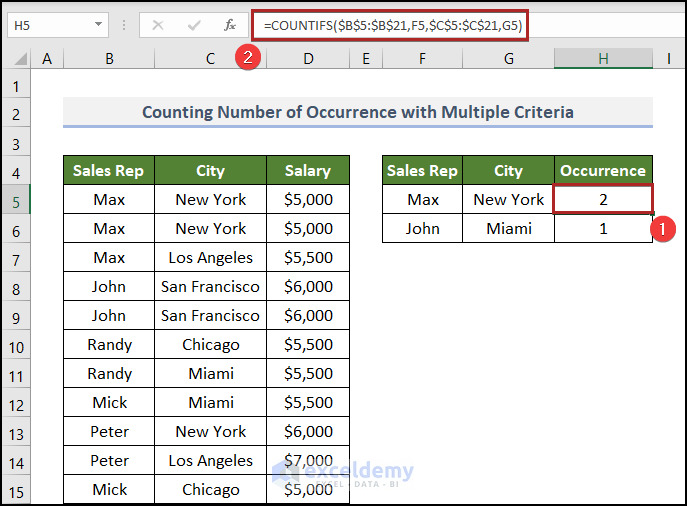Click the Enter checkmark formula bar icon

193,25
